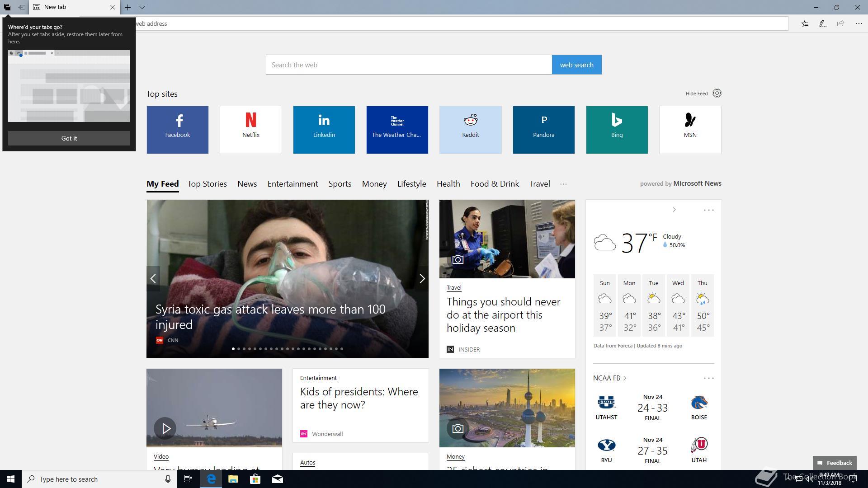868x488 pixels.
Task: Click Microsoft News link
Action: pyautogui.click(x=697, y=183)
